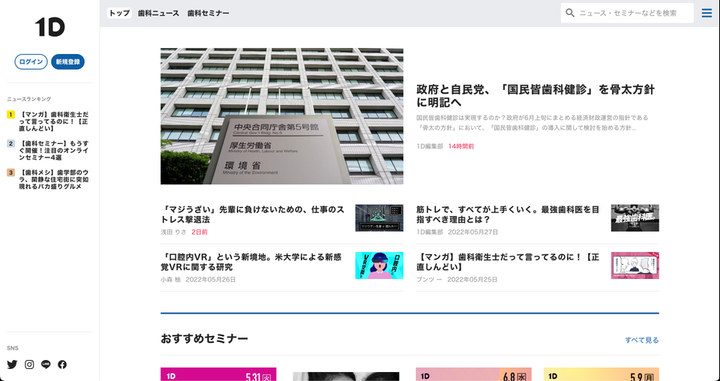
Task: Click the ログイン button
Action: coord(31,62)
